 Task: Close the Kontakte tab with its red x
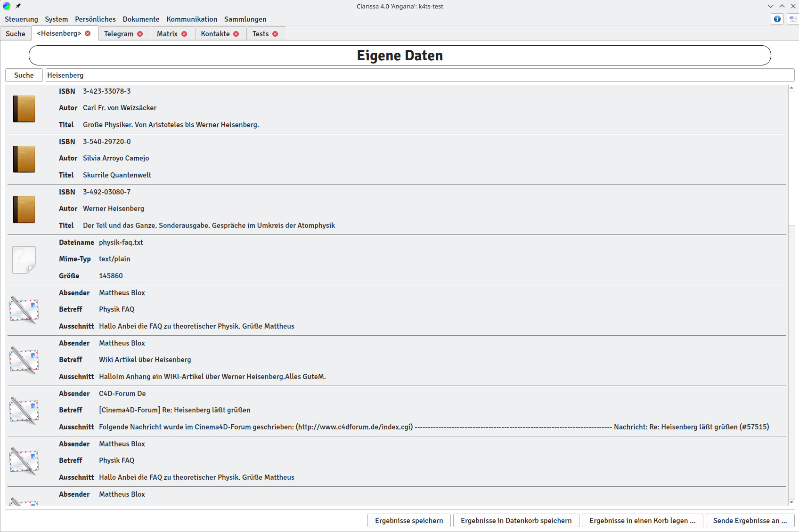(236, 34)
